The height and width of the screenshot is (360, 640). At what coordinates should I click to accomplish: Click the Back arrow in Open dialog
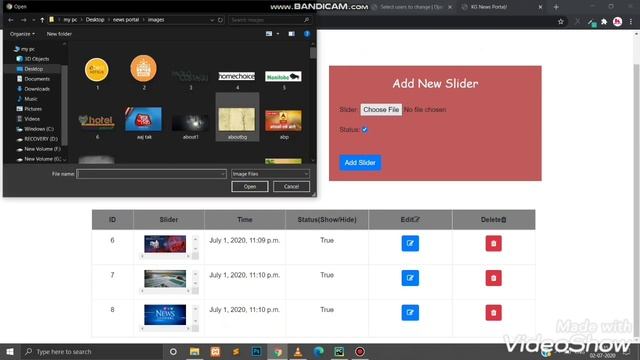(11, 20)
